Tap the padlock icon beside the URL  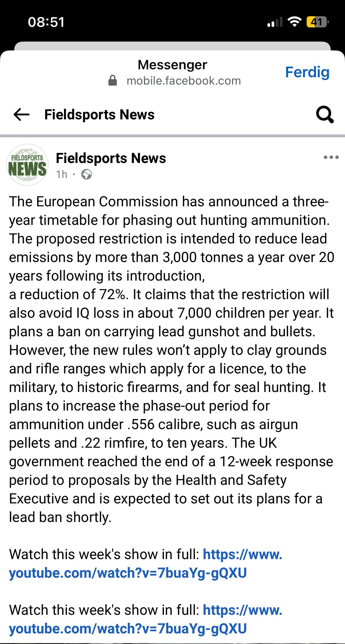pos(113,80)
